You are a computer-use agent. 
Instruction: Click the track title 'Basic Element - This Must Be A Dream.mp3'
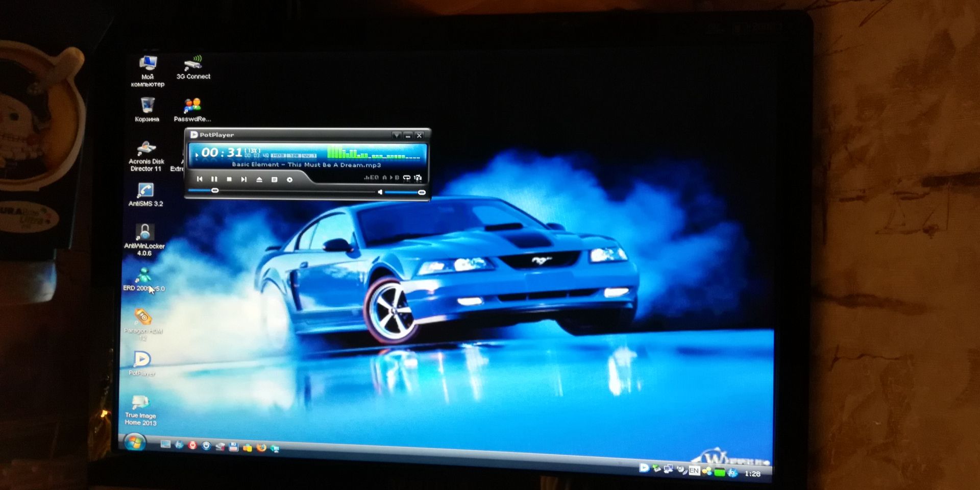[306, 165]
